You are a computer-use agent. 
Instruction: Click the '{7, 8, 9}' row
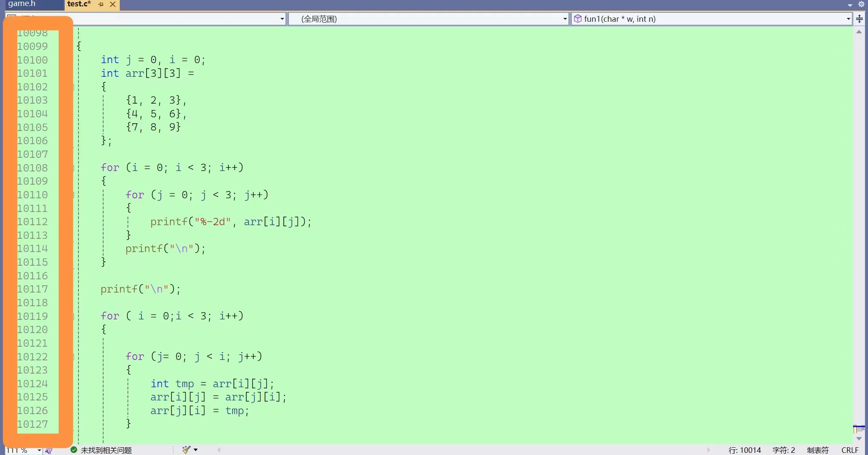pos(153,127)
